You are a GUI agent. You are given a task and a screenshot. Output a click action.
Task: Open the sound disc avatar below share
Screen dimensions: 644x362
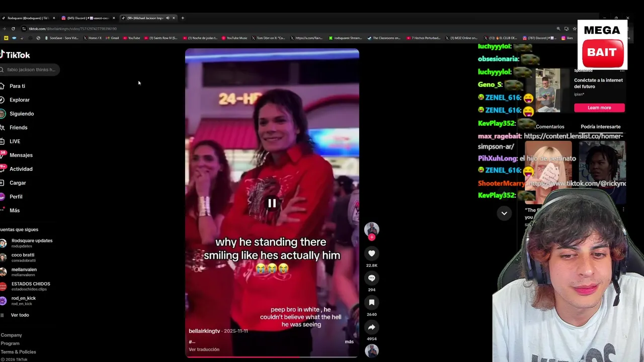(x=372, y=351)
